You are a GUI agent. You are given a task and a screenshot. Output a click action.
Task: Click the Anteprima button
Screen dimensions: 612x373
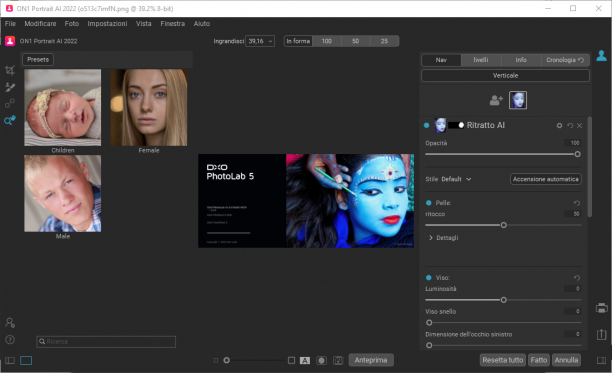pyautogui.click(x=371, y=360)
